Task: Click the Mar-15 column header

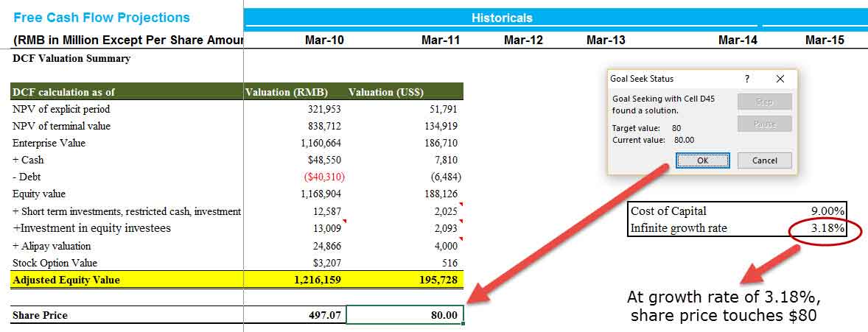Action: (825, 40)
